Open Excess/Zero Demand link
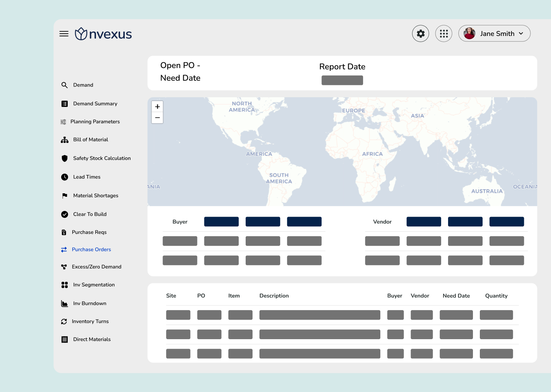The height and width of the screenshot is (392, 551). [x=96, y=267]
